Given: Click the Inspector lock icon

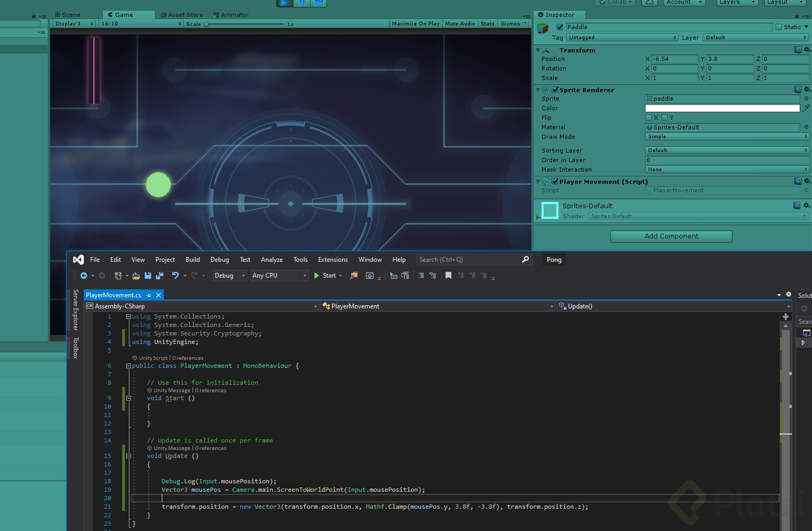Looking at the screenshot, I should (797, 16).
